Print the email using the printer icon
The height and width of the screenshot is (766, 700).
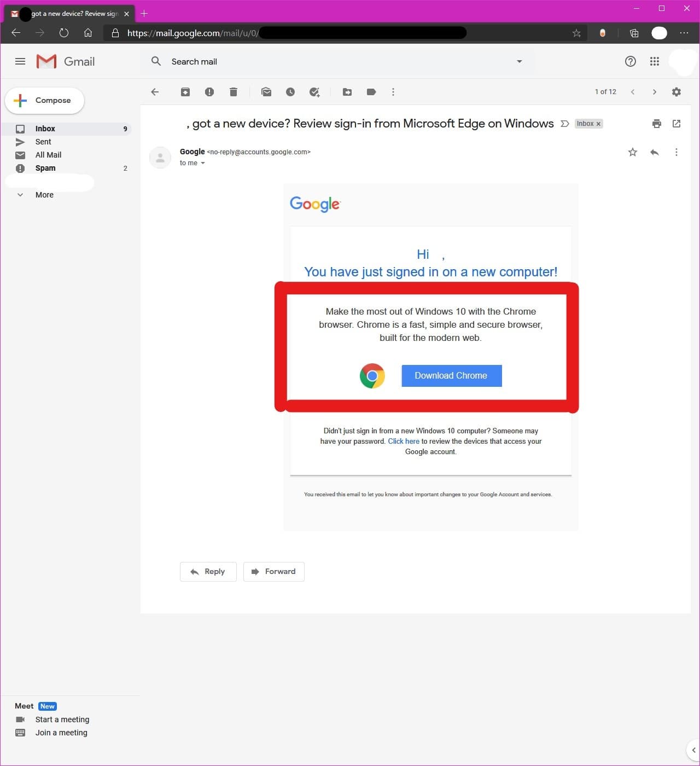657,124
